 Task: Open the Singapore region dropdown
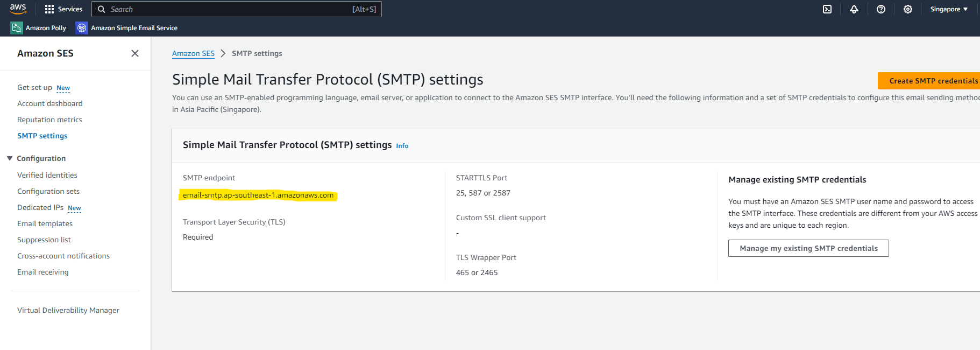pyautogui.click(x=949, y=9)
